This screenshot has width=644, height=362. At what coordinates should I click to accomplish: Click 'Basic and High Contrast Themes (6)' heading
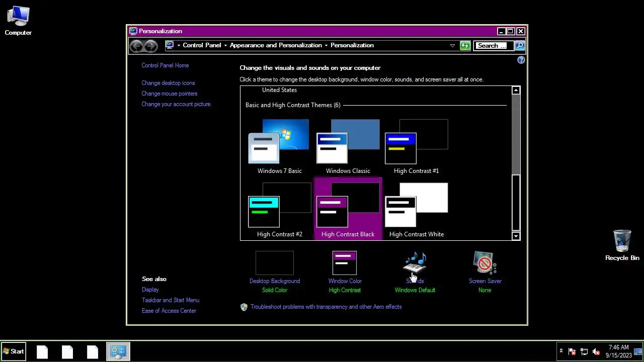click(x=293, y=105)
